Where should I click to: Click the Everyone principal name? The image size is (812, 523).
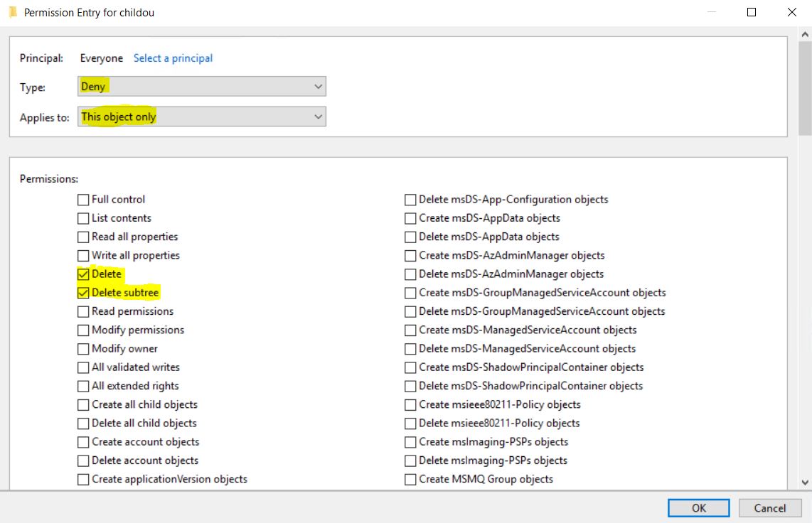pyautogui.click(x=102, y=58)
